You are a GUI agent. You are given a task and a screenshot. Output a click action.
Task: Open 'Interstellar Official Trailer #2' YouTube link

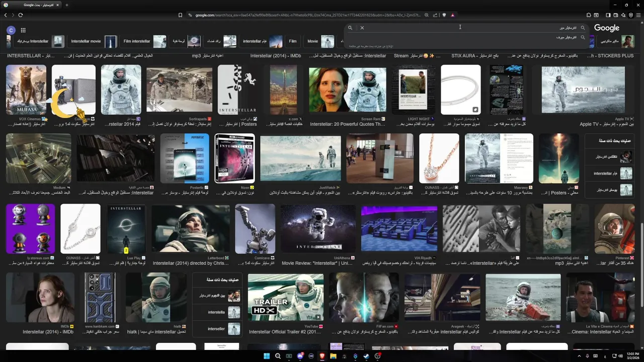tap(286, 332)
